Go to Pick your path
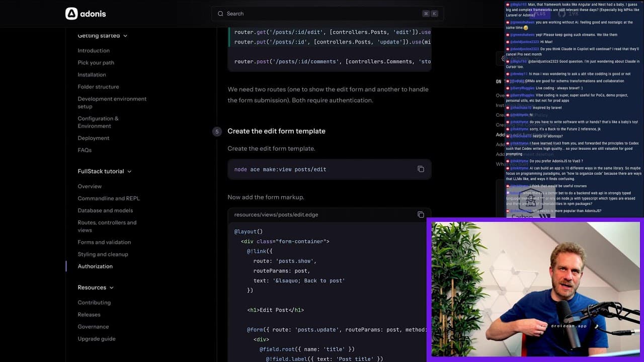The width and height of the screenshot is (644, 362). 96,63
